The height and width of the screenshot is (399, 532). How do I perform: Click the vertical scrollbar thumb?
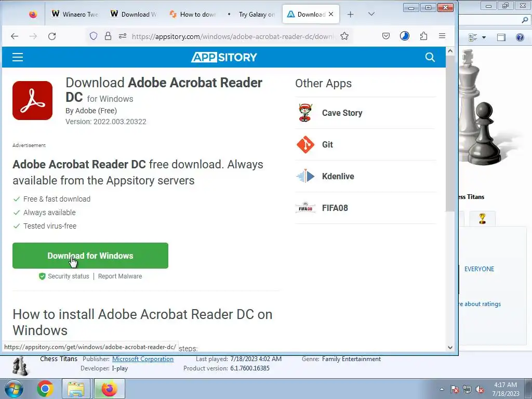[450, 134]
